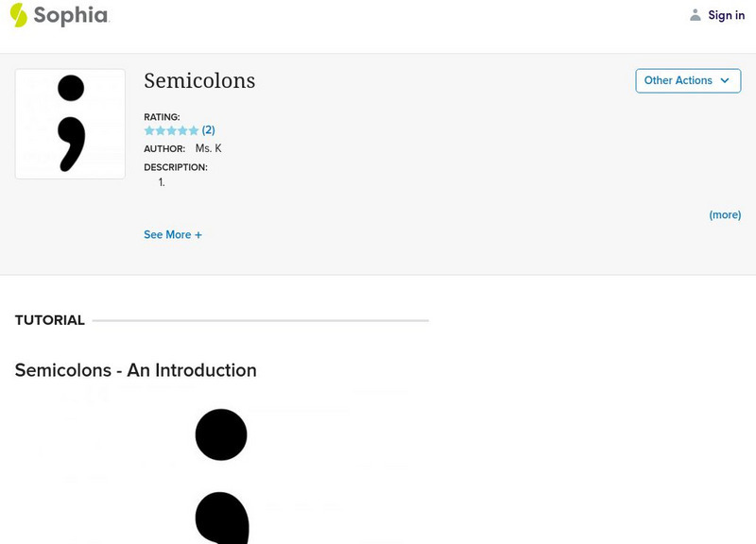Open the semicolon thumbnail image
Image resolution: width=756 pixels, height=544 pixels.
(x=70, y=124)
